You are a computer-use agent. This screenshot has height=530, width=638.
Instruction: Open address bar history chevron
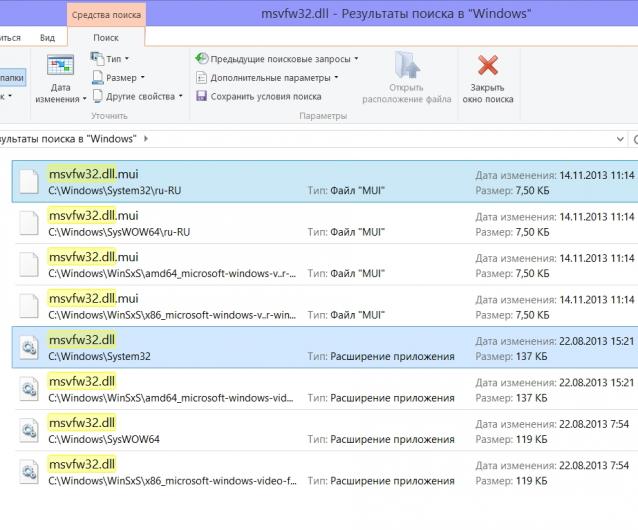pyautogui.click(x=620, y=139)
